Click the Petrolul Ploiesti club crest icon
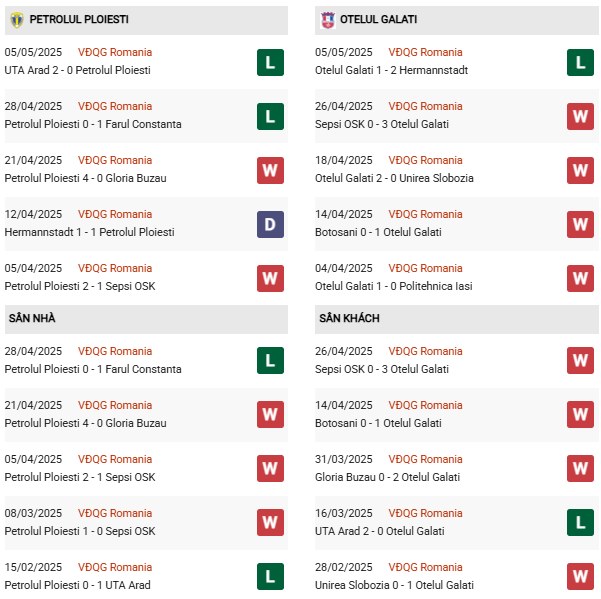 point(17,20)
